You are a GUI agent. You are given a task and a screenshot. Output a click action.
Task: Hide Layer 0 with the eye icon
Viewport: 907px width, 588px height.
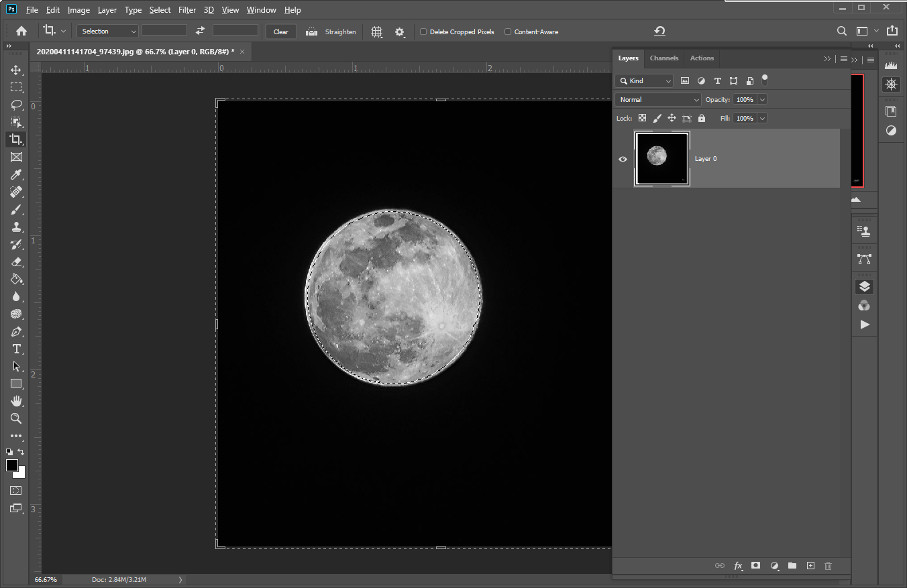(x=623, y=159)
